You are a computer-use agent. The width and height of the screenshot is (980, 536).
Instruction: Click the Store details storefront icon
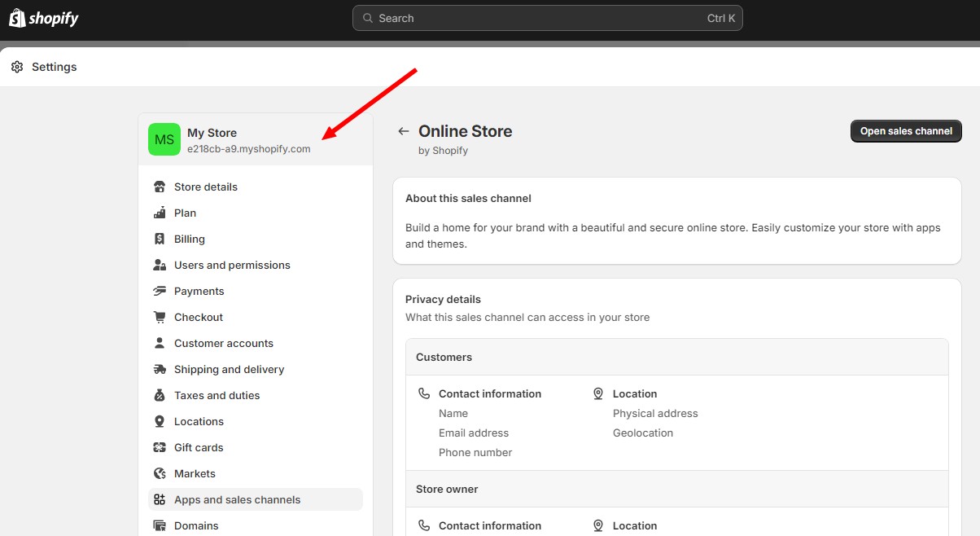[x=160, y=187]
